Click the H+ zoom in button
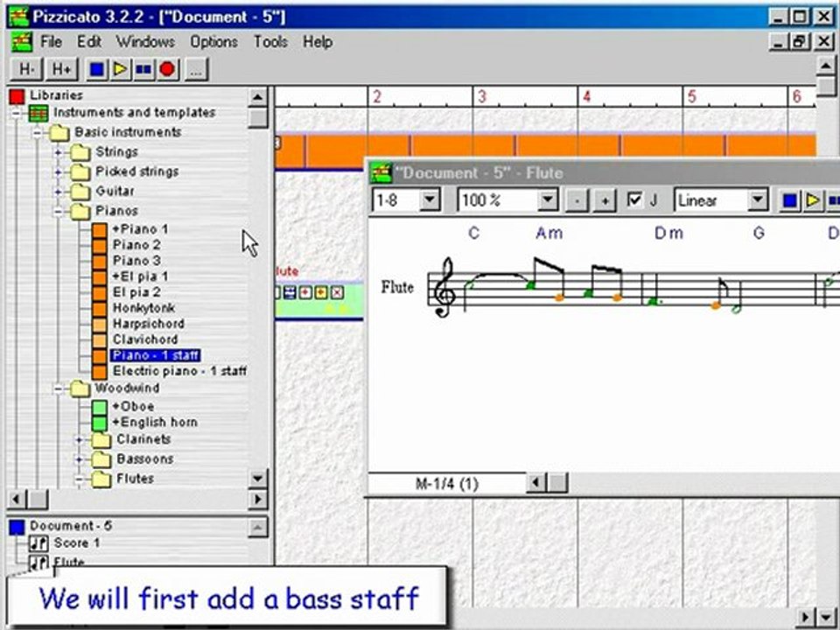 tap(62, 69)
